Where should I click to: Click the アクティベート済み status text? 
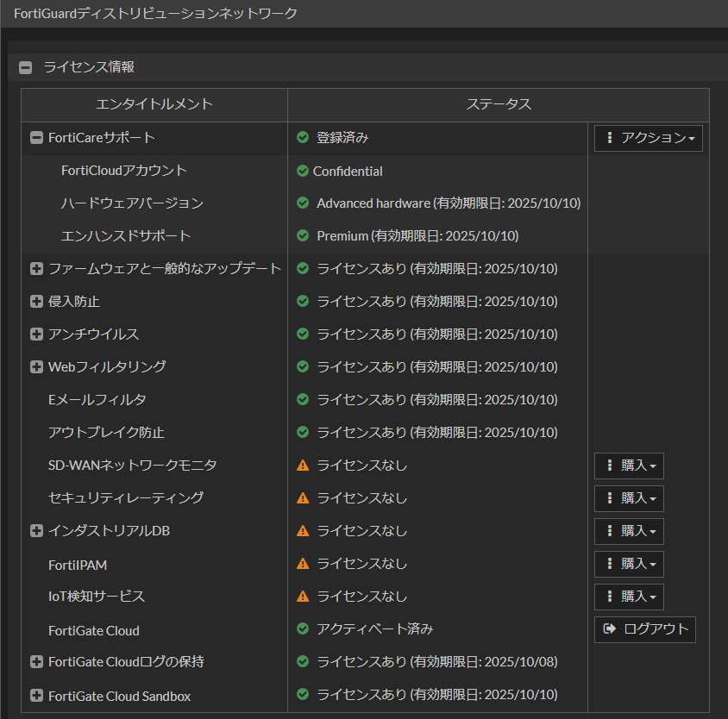point(374,629)
